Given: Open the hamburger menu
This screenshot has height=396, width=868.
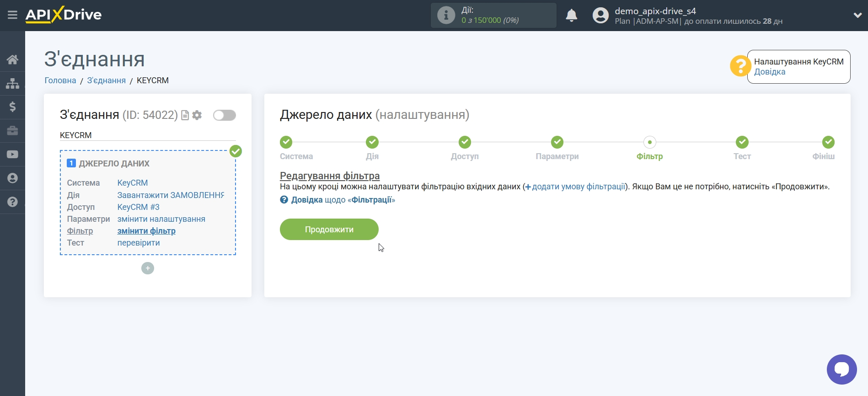Looking at the screenshot, I should tap(12, 15).
